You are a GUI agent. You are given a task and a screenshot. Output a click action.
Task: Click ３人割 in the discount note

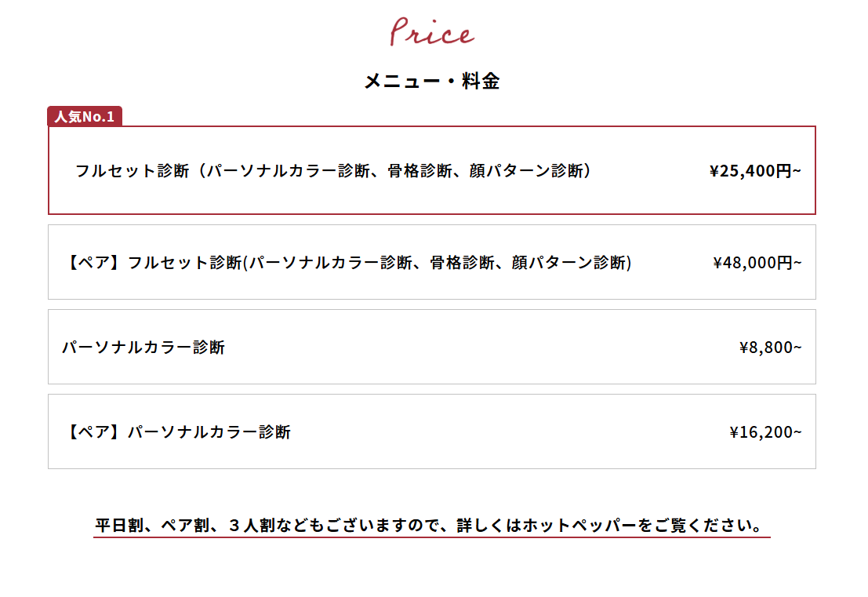coord(251,525)
